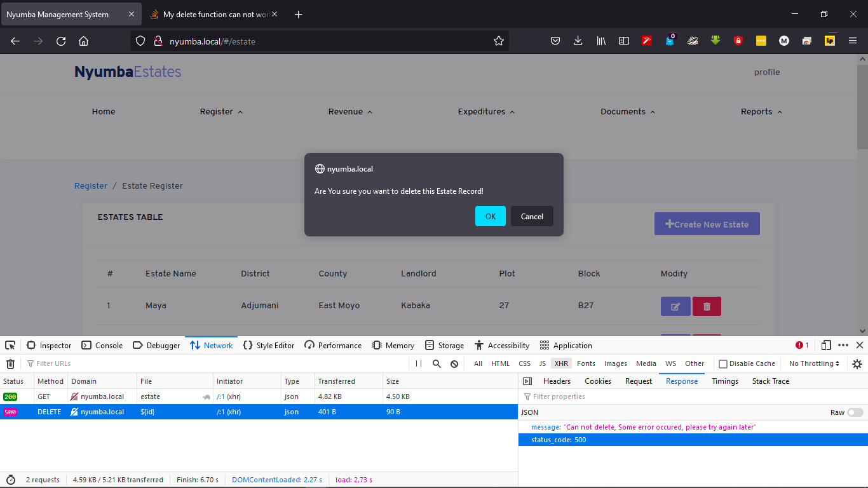Viewport: 868px width, 488px height.
Task: Activate the element picker tool
Action: [x=10, y=345]
